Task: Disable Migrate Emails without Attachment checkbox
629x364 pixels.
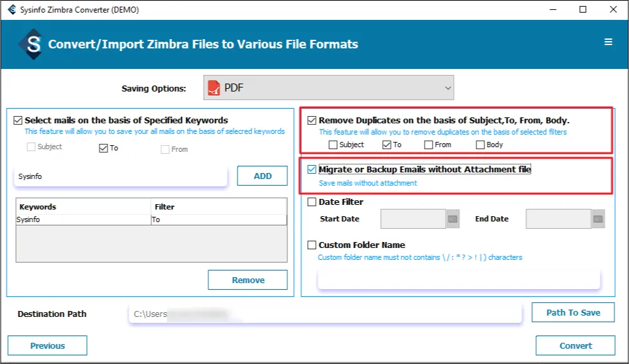Action: click(x=312, y=170)
